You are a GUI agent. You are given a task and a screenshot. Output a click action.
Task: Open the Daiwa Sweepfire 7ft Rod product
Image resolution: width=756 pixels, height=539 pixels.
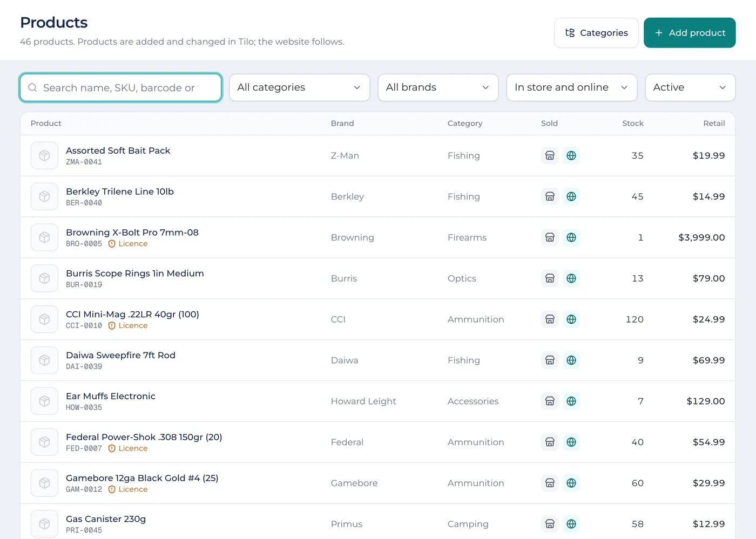(120, 356)
